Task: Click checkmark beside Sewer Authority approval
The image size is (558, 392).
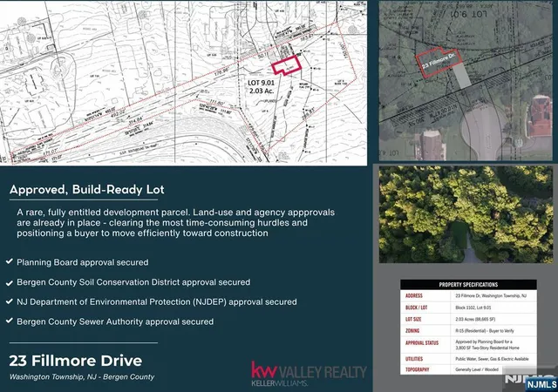Action: click(10, 321)
